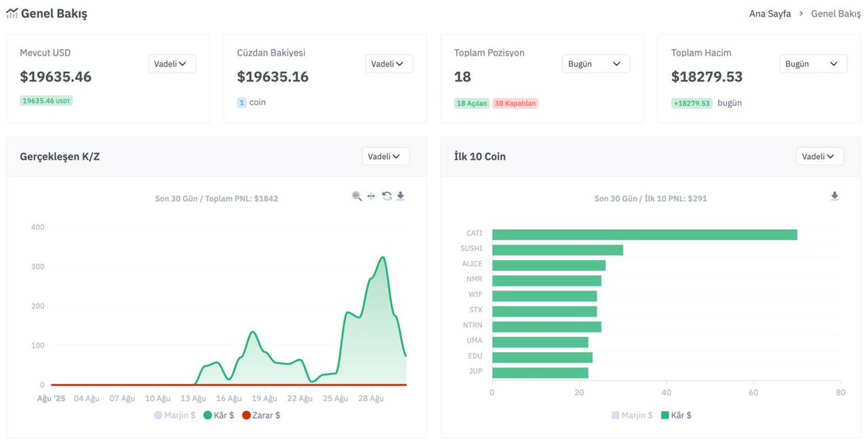Click 'Son 30 Gün / Toplam PNL: $1842' subtitle
Viewport: 868px width, 443px height.
pos(216,198)
